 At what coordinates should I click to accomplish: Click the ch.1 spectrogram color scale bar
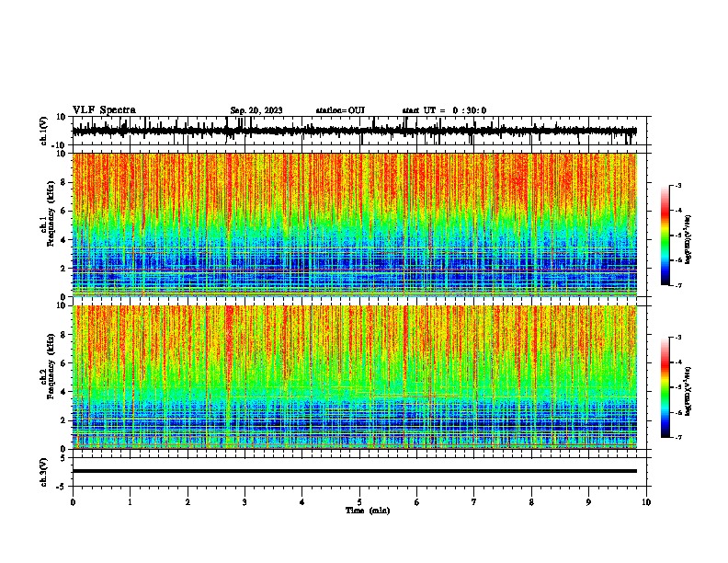coord(665,236)
